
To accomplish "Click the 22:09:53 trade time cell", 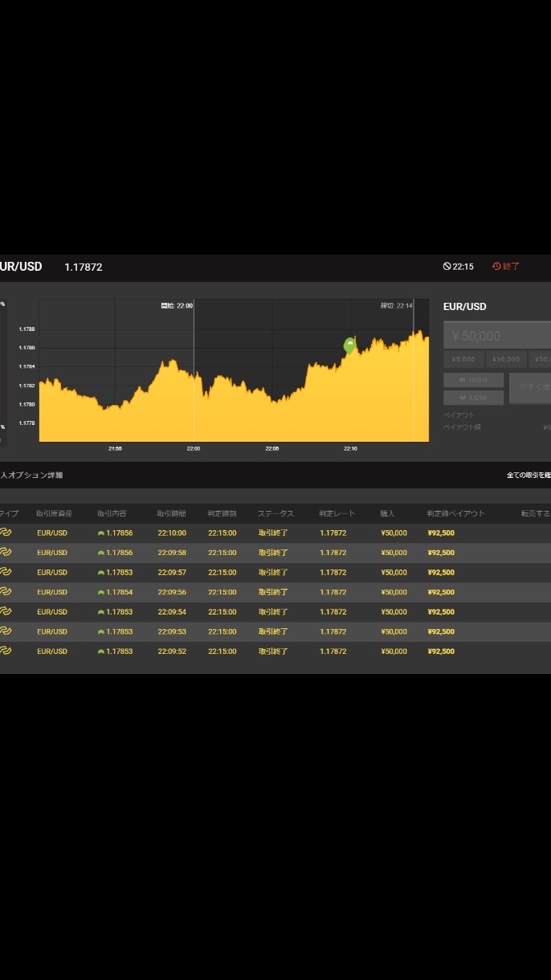I will pos(172,631).
